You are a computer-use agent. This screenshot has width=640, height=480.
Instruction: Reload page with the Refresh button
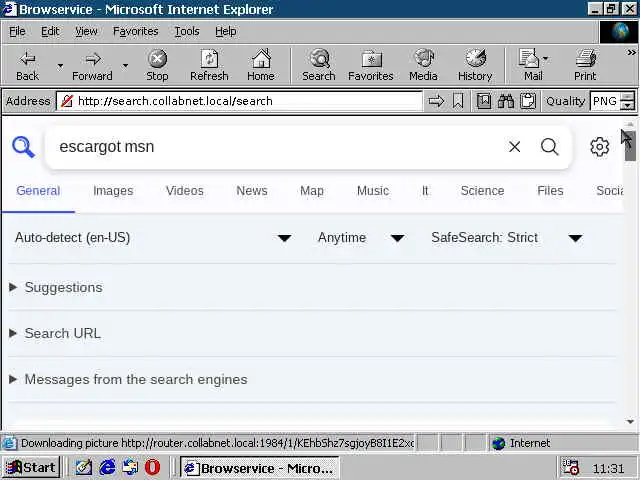click(209, 66)
